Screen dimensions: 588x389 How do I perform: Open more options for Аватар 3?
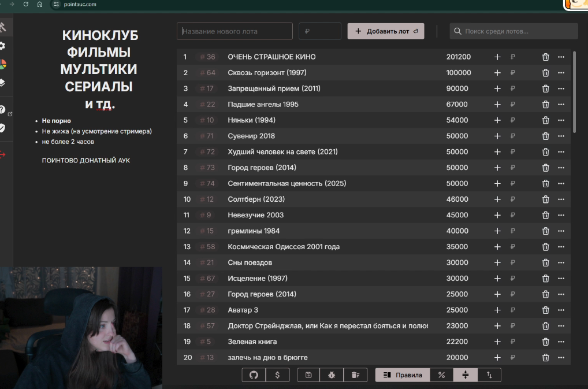561,310
